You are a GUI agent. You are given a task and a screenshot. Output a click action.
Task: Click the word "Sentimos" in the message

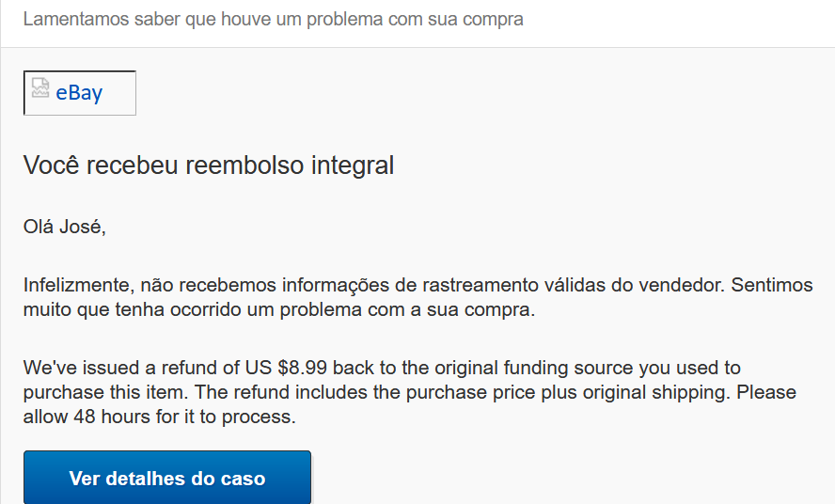[772, 285]
